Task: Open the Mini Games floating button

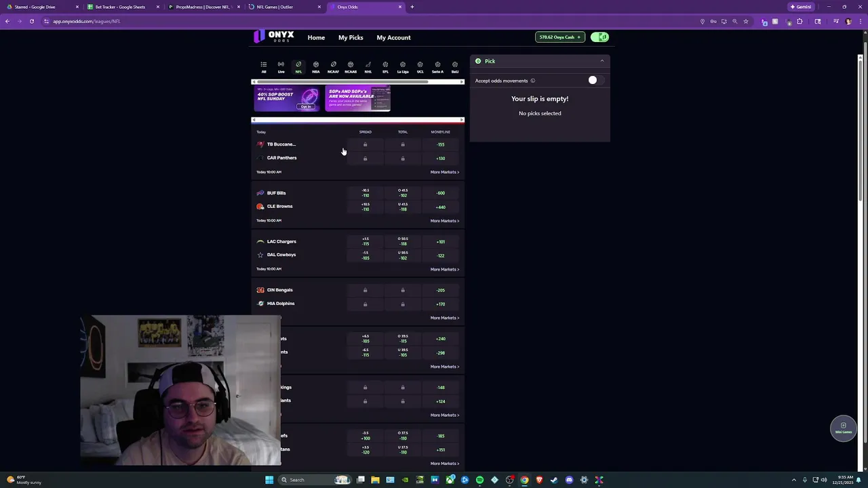Action: pos(844,428)
